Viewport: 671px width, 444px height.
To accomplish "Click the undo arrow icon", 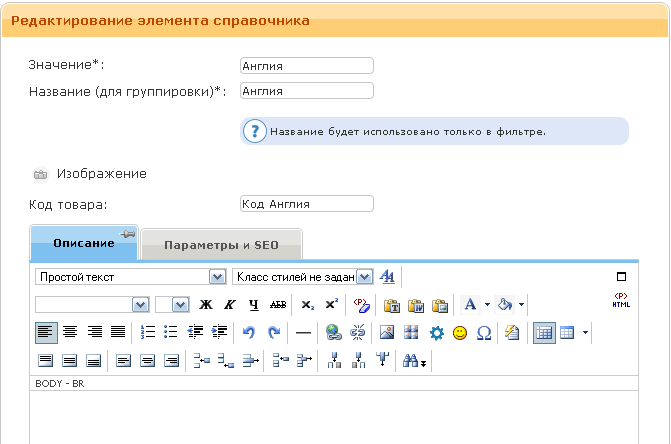I will tap(249, 333).
